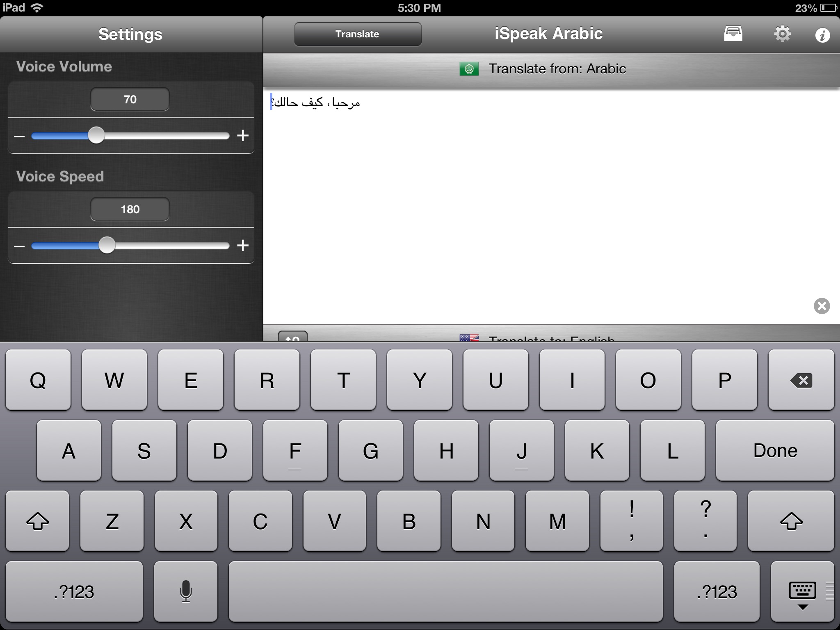
Task: Tap the exclamation and comma key
Action: click(x=632, y=521)
